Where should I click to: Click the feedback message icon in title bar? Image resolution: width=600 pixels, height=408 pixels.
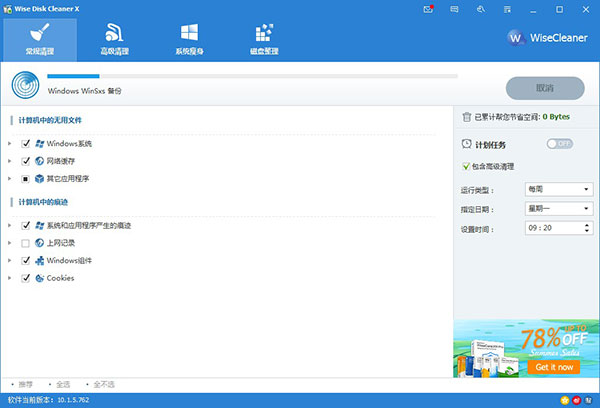click(455, 8)
